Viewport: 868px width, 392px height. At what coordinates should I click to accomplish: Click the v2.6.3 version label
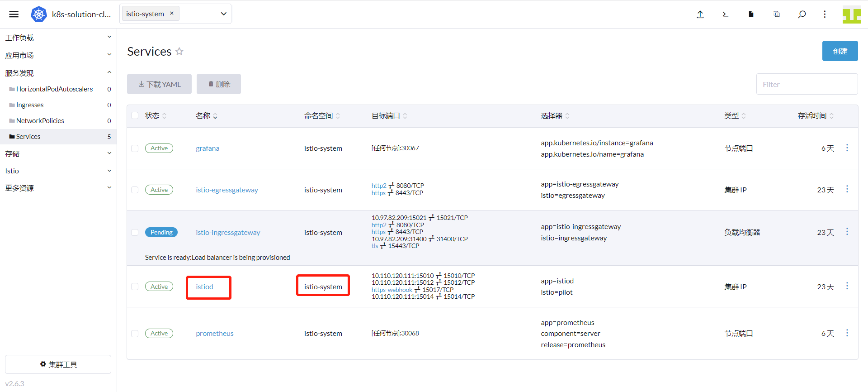(x=15, y=384)
